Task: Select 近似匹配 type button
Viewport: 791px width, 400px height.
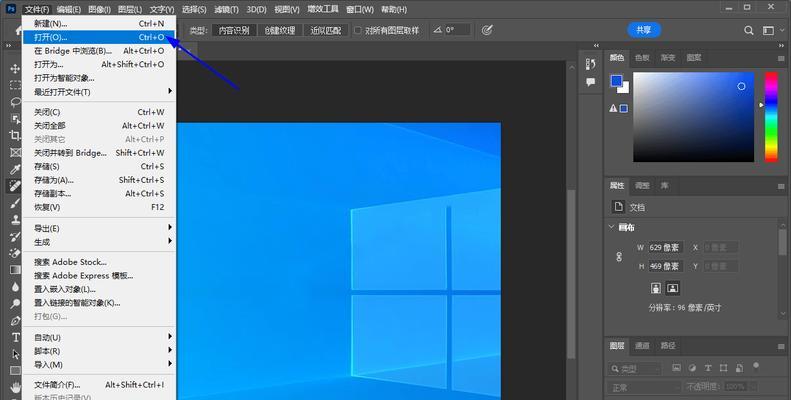Action: coord(326,30)
